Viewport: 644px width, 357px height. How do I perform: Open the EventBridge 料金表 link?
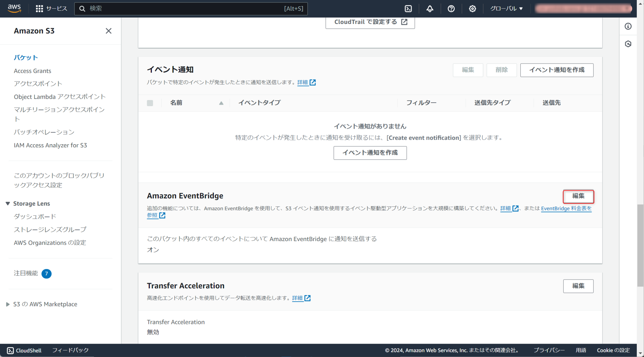(x=566, y=208)
